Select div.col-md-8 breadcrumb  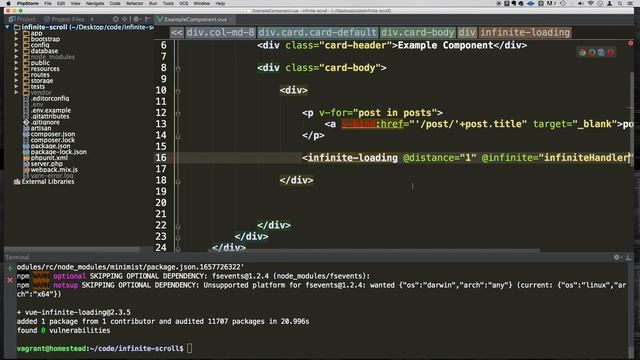220,33
